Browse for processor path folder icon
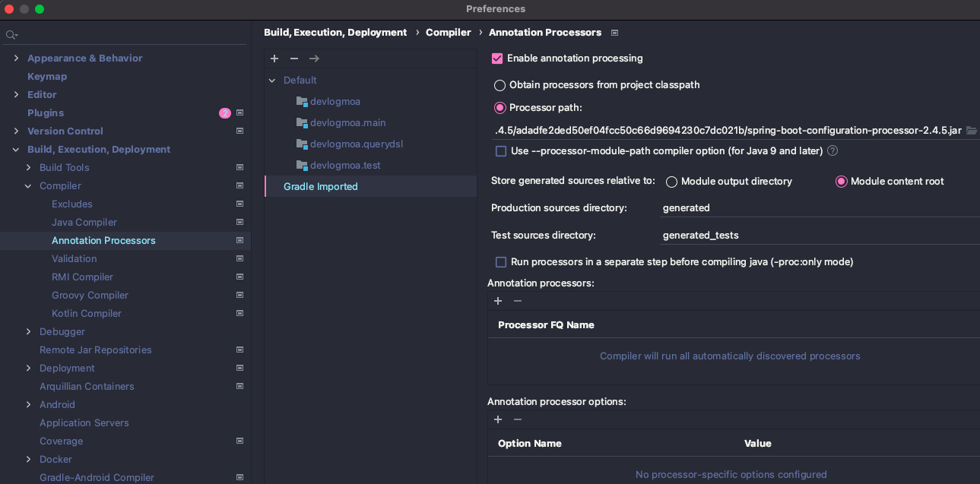 [971, 130]
